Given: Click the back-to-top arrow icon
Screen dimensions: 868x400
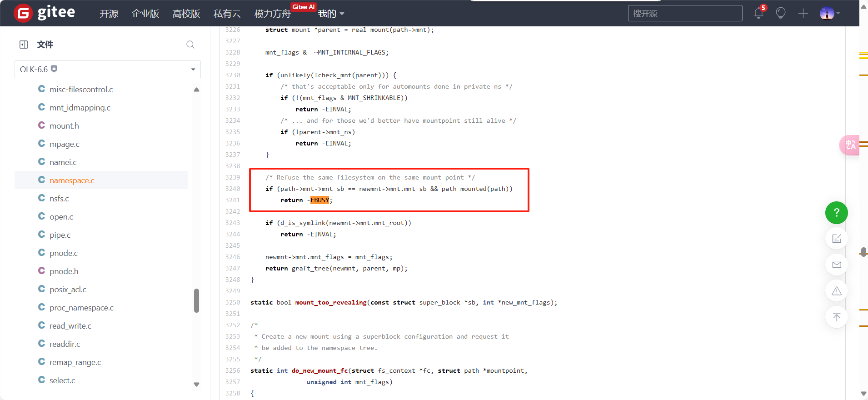Looking at the screenshot, I should (x=836, y=317).
